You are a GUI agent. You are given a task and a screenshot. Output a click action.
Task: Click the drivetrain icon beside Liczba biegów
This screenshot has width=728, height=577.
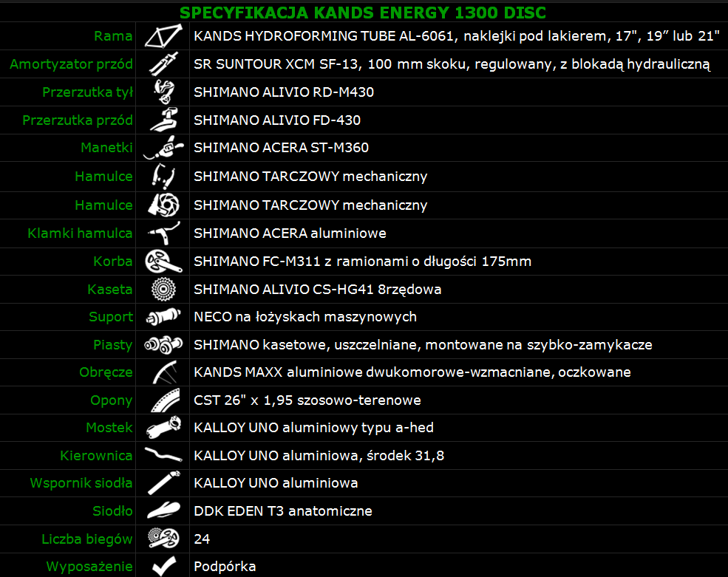163,539
